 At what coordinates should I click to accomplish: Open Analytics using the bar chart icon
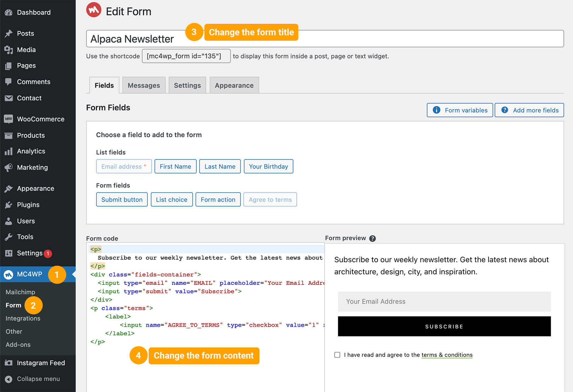[9, 151]
